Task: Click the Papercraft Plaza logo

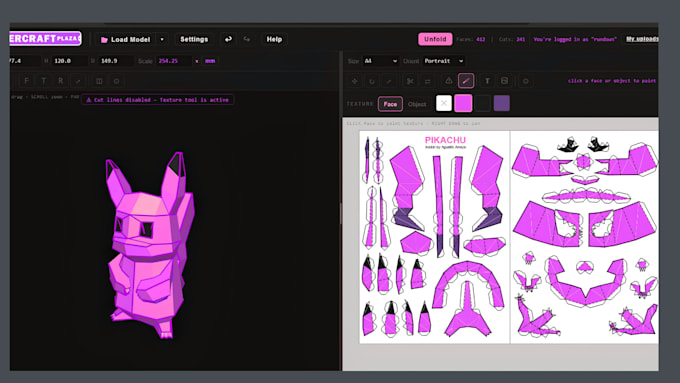Action: click(x=45, y=38)
